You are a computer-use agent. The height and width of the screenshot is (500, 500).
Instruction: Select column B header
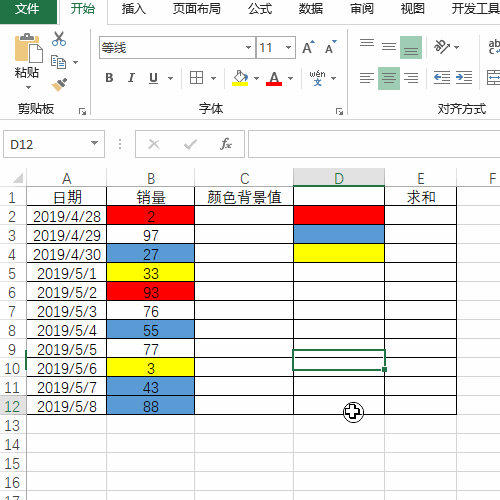151,178
